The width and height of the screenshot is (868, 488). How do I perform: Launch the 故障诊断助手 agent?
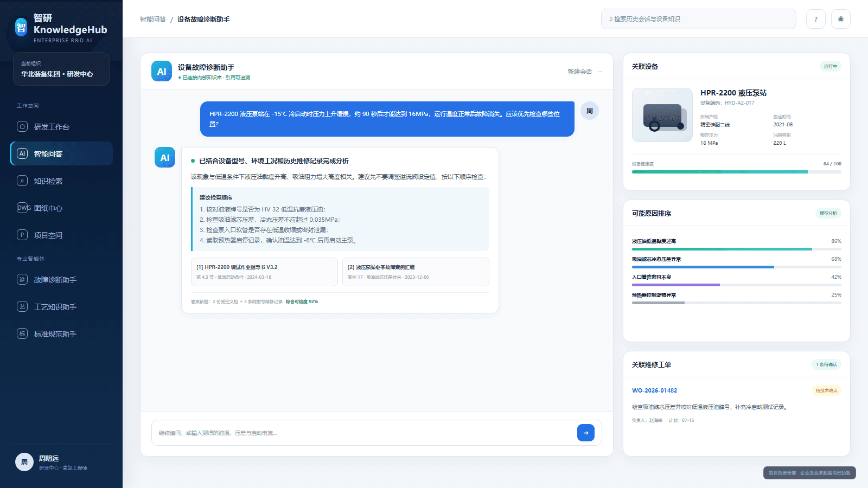(x=61, y=280)
